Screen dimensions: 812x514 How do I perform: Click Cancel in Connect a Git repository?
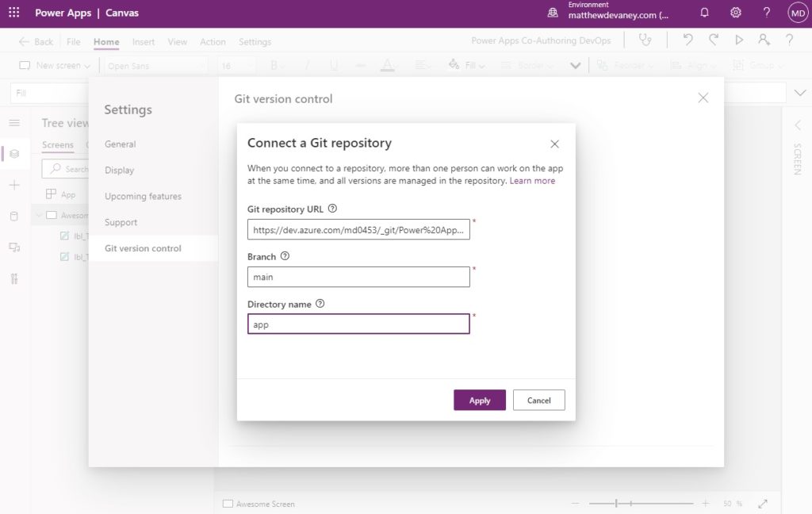pos(538,400)
